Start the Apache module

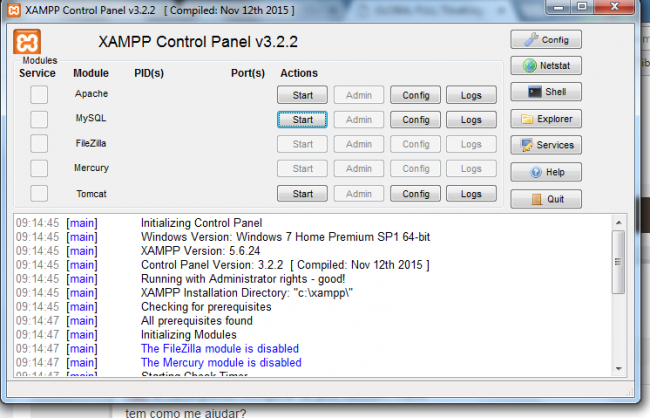pos(302,95)
